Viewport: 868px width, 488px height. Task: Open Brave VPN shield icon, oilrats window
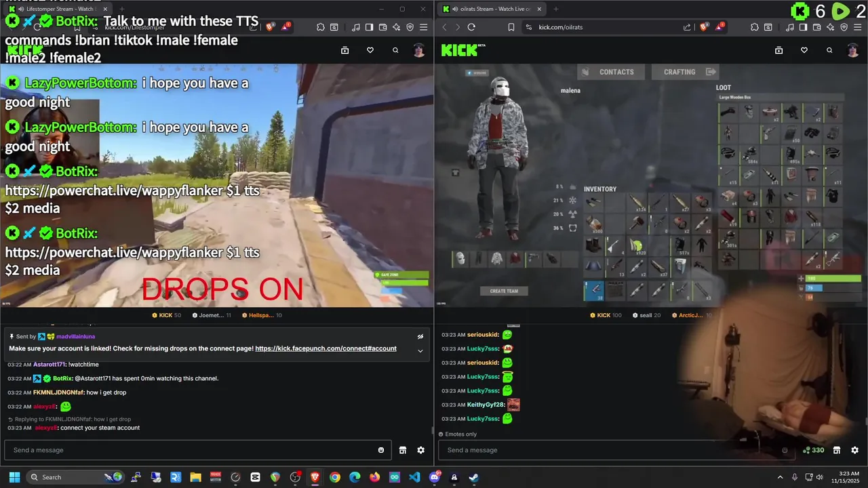pyautogui.click(x=844, y=27)
